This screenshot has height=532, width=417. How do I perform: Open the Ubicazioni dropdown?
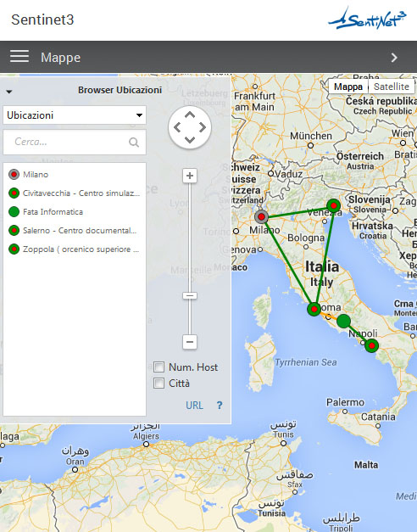point(75,115)
